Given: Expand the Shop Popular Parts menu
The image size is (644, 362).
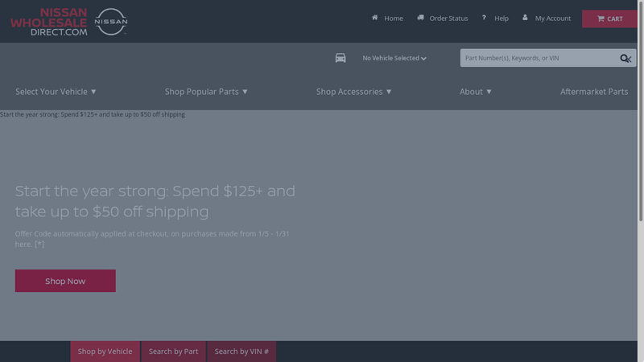Looking at the screenshot, I should click(206, 92).
